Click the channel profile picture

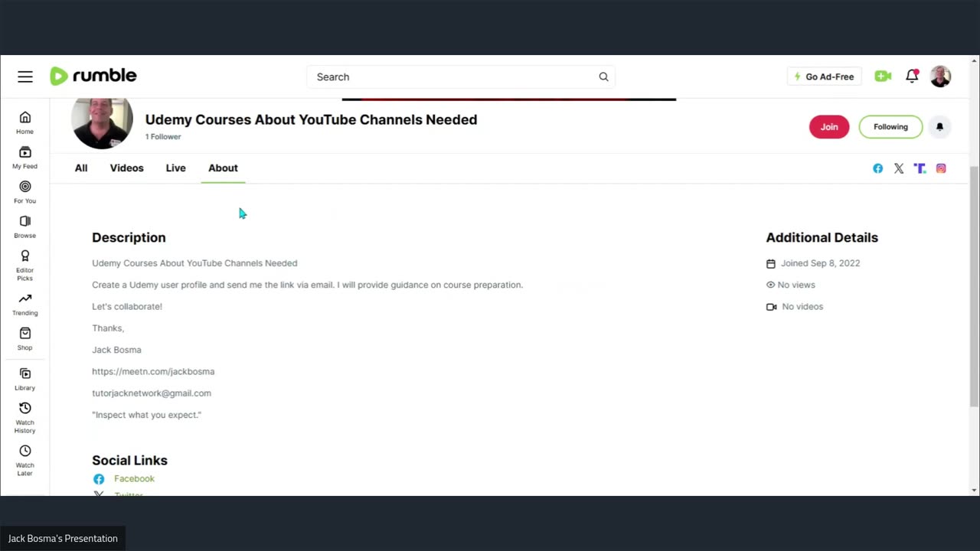pos(102,122)
